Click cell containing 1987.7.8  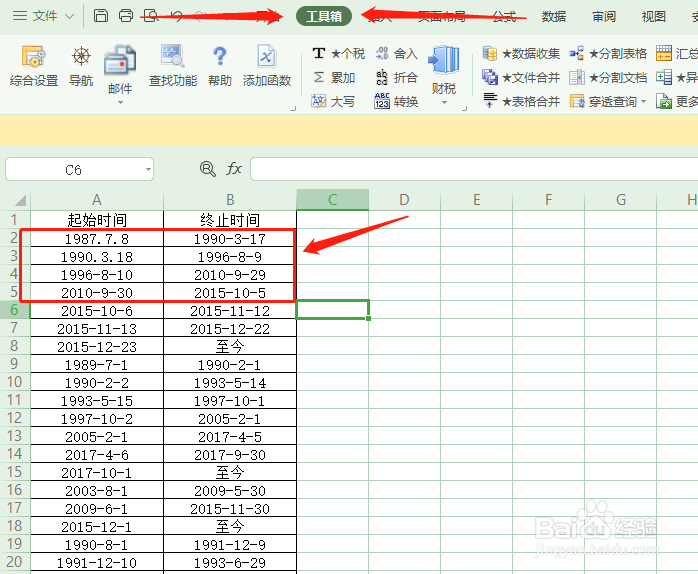pyautogui.click(x=97, y=239)
